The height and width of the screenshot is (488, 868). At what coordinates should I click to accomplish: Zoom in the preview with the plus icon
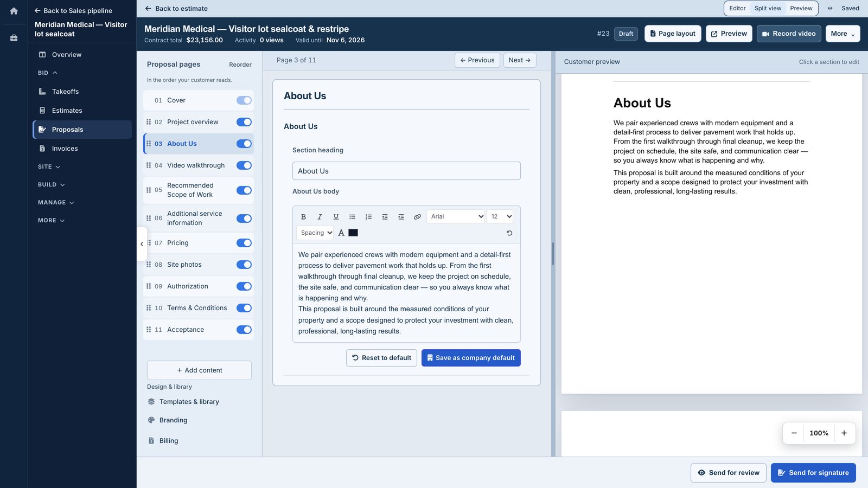click(x=844, y=433)
